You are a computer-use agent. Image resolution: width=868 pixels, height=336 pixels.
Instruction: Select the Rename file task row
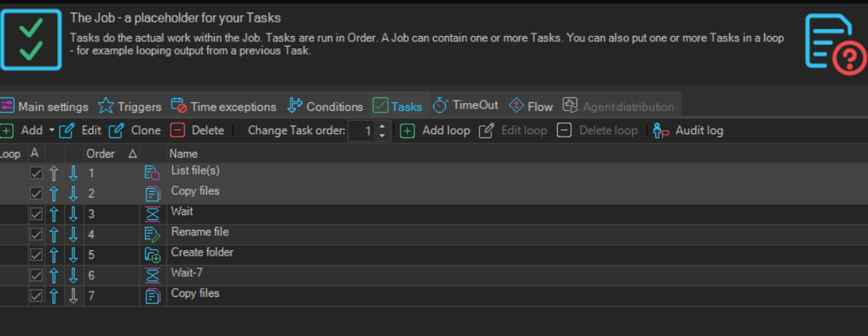pos(434,235)
